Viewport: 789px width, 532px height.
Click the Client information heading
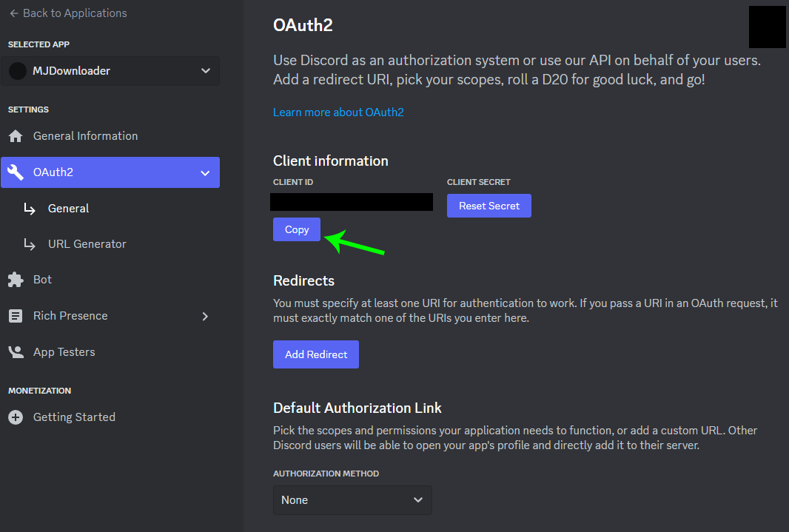[331, 161]
